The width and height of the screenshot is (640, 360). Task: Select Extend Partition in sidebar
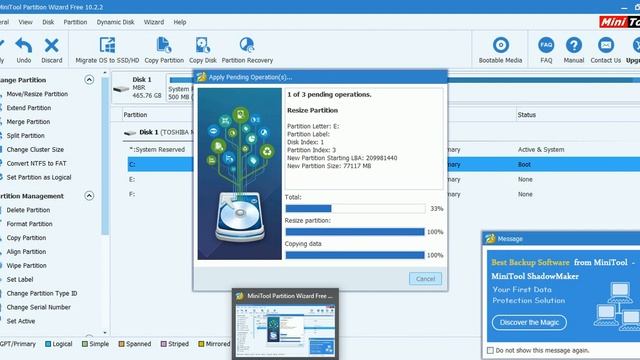pos(29,108)
